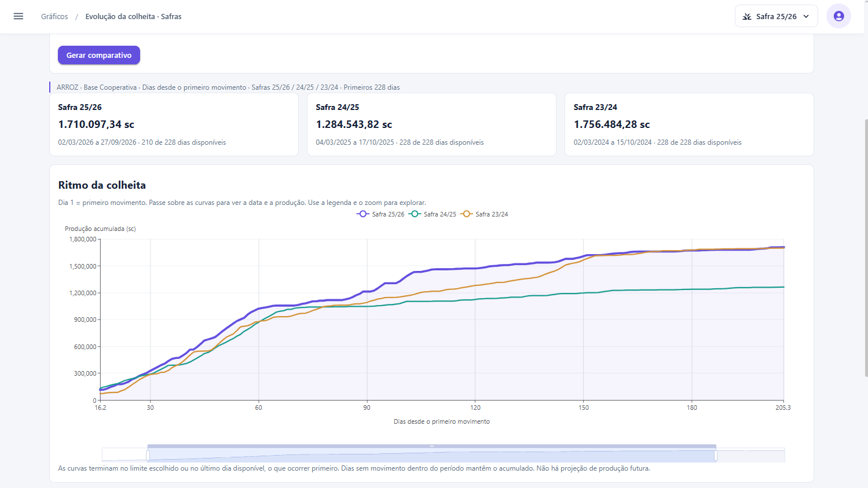This screenshot has width=868, height=488.
Task: Click the teal Safra 24/25 legend marker
Action: click(415, 214)
